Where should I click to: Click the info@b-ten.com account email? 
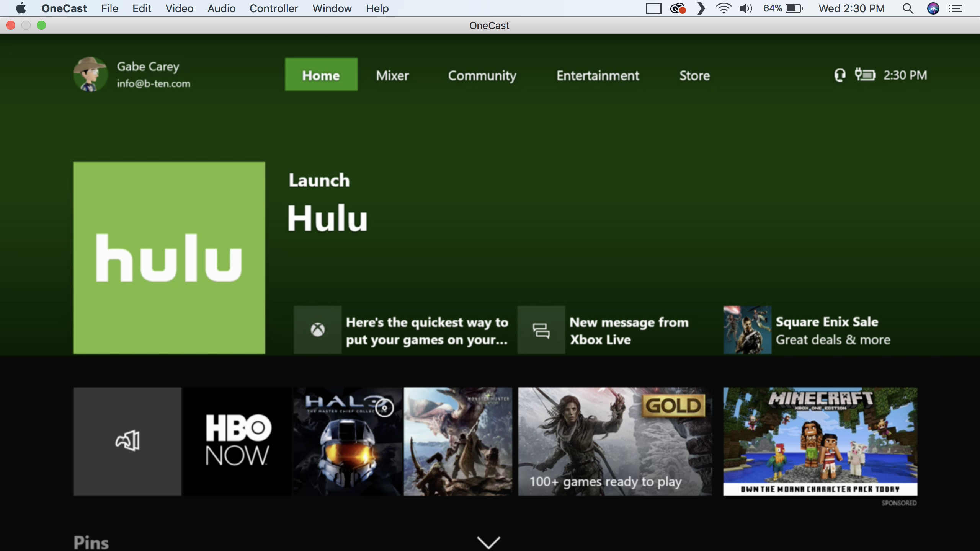154,83
